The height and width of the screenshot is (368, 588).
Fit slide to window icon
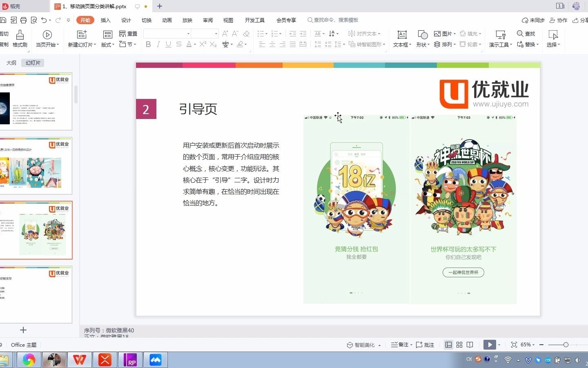coord(514,345)
